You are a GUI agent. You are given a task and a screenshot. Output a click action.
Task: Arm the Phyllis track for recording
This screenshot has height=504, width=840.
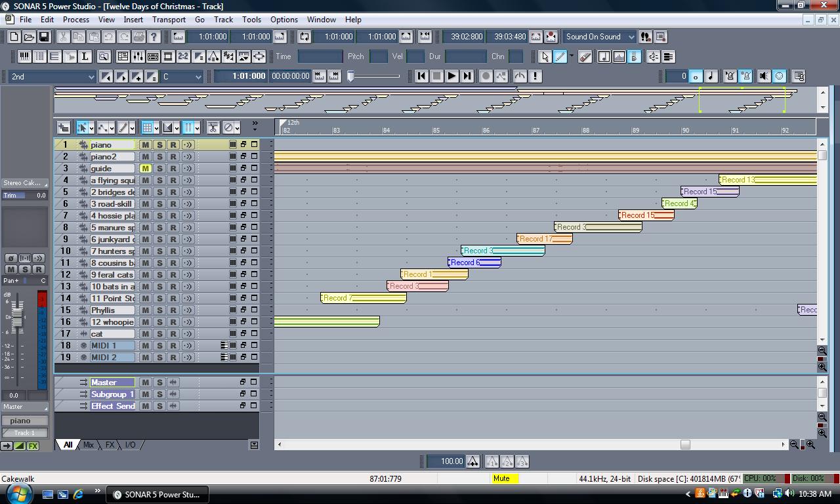[x=173, y=310]
